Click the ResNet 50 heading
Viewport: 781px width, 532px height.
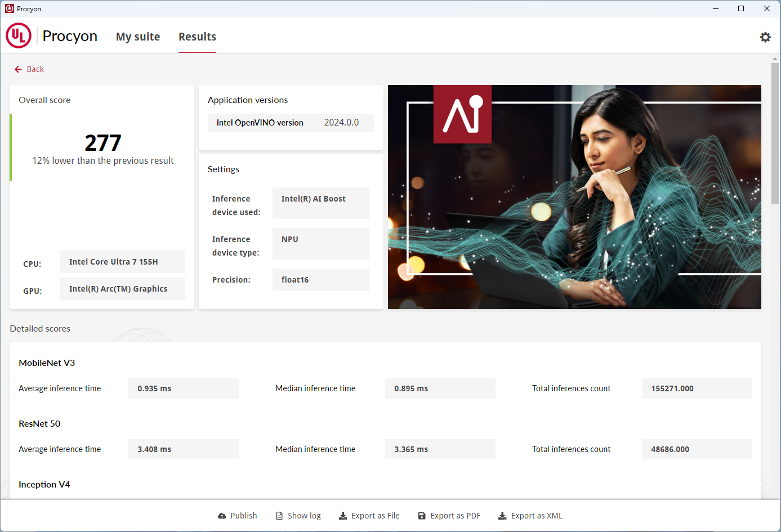point(39,424)
